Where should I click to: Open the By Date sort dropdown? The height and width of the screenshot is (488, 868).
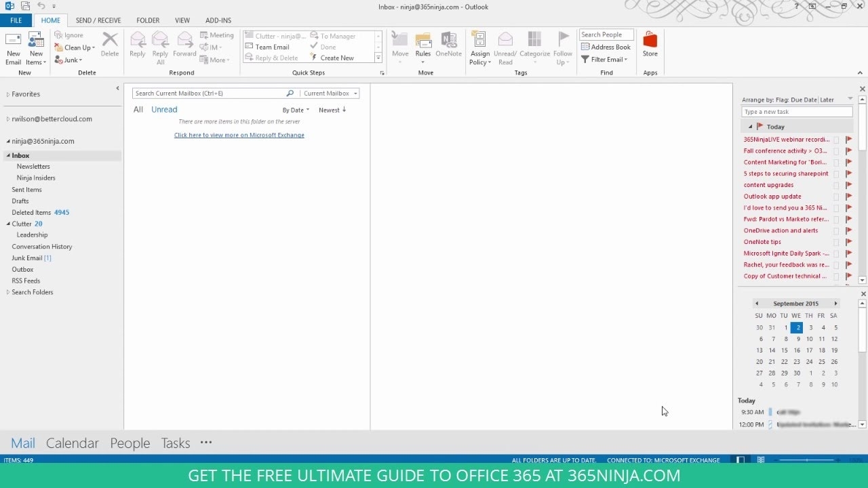pyautogui.click(x=296, y=110)
